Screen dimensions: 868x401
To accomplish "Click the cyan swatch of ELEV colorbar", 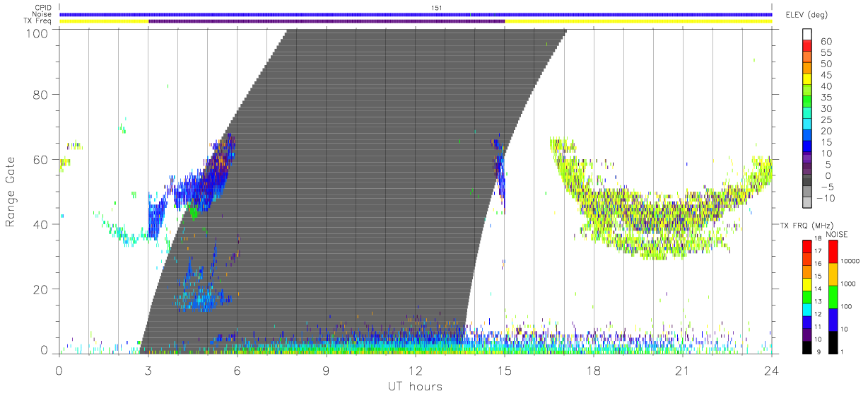I will pyautogui.click(x=808, y=125).
